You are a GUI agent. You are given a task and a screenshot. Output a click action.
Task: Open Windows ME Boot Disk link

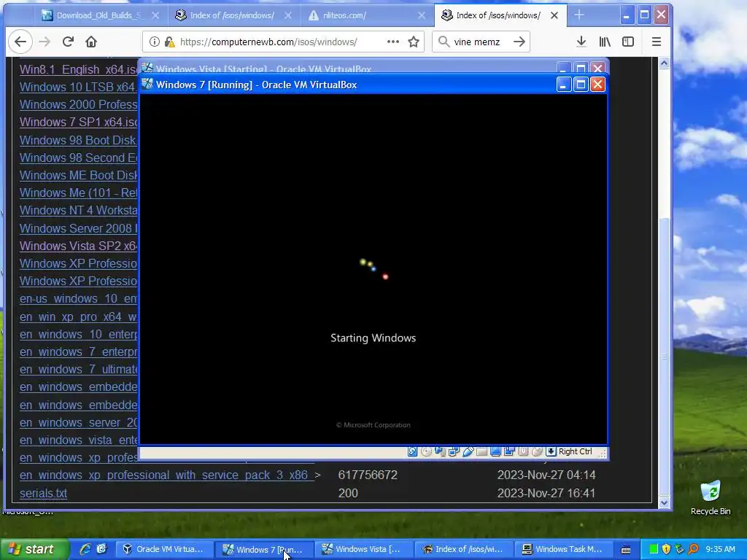(79, 176)
